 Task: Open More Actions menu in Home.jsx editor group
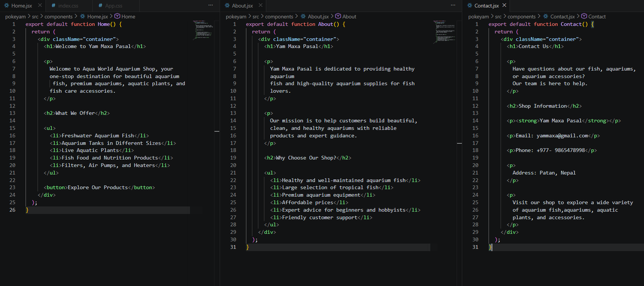tap(210, 5)
